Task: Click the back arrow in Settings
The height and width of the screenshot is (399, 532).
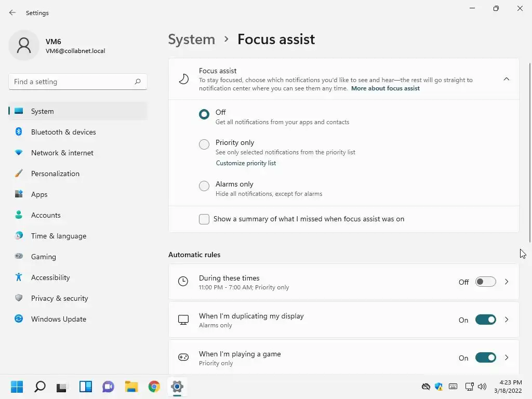Action: [12, 12]
